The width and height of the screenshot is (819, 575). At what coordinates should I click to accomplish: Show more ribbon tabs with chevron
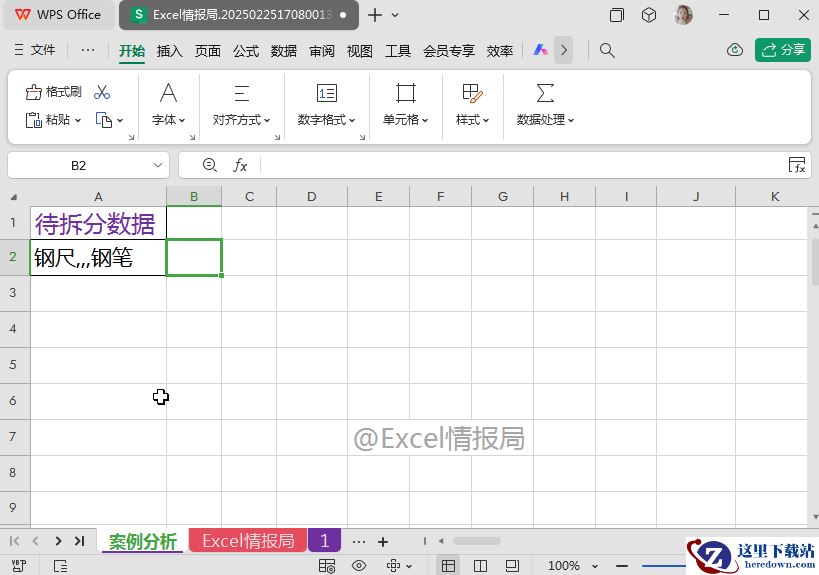[564, 50]
